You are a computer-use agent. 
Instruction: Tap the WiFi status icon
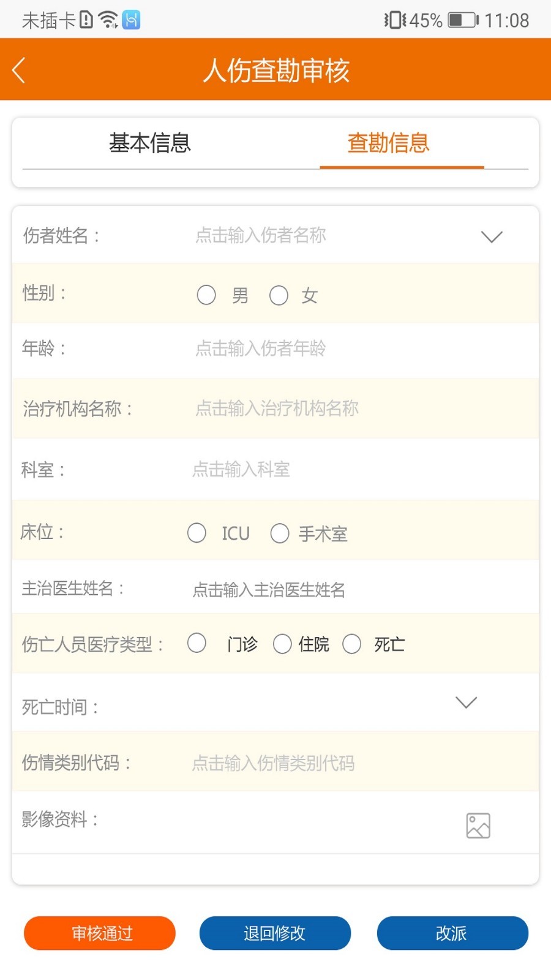[108, 20]
